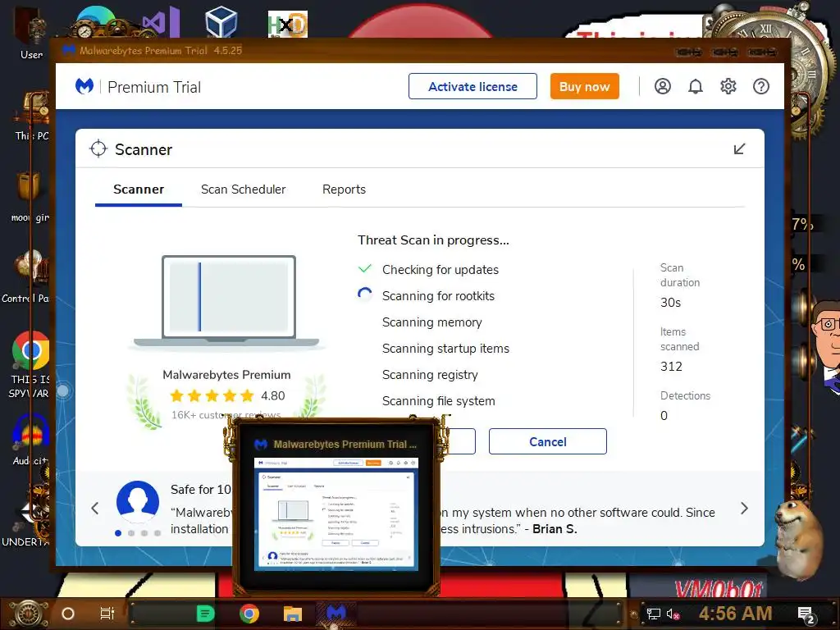Image resolution: width=840 pixels, height=630 pixels.
Task: Open File Explorer from the taskbar
Action: point(293,614)
